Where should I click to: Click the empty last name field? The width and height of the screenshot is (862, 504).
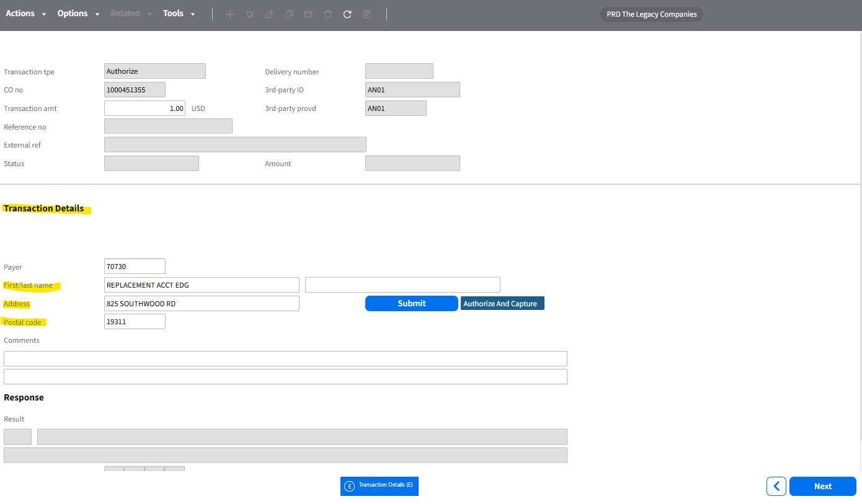[402, 285]
